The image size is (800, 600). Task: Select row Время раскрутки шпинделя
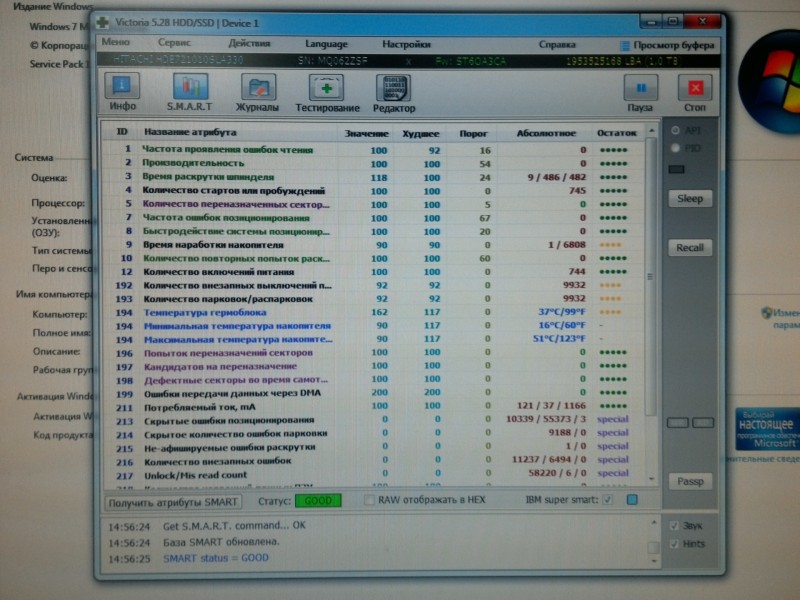[372, 177]
